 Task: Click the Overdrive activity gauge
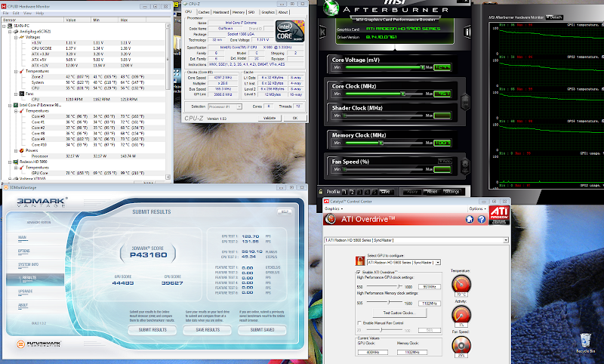point(461,315)
